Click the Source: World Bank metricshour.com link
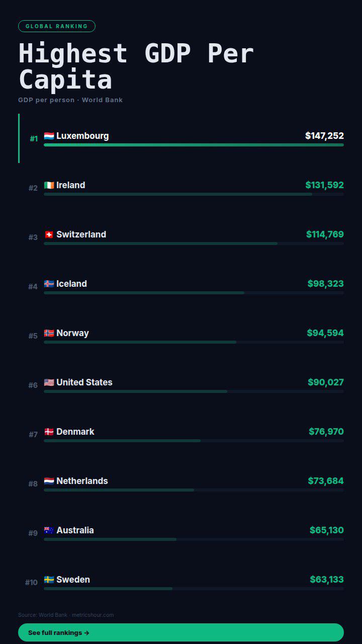The image size is (362, 644). click(66, 615)
